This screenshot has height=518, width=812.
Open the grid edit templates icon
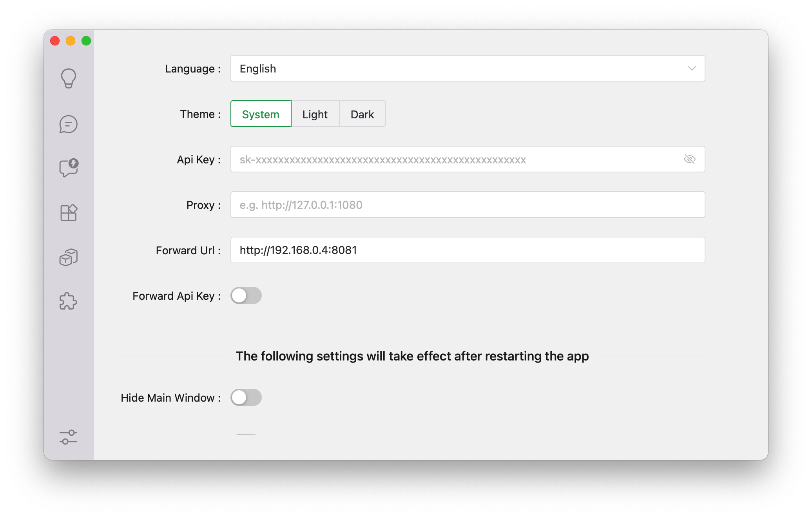[x=69, y=213]
